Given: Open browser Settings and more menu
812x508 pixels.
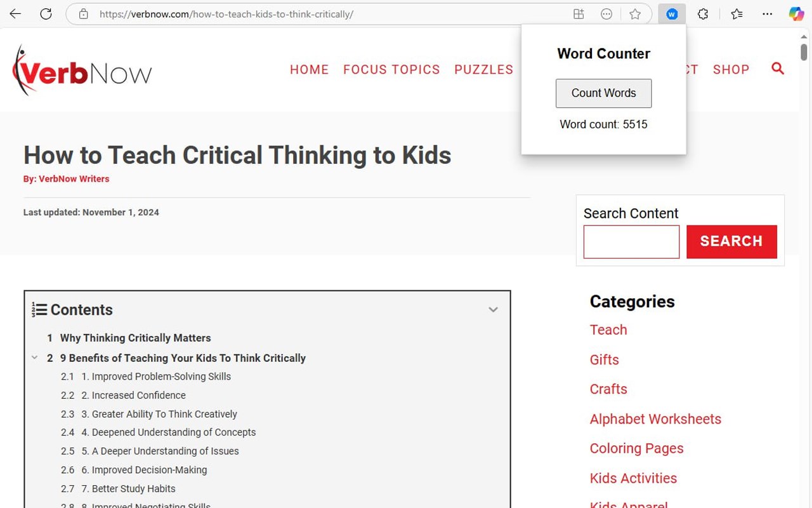Looking at the screenshot, I should [768, 14].
